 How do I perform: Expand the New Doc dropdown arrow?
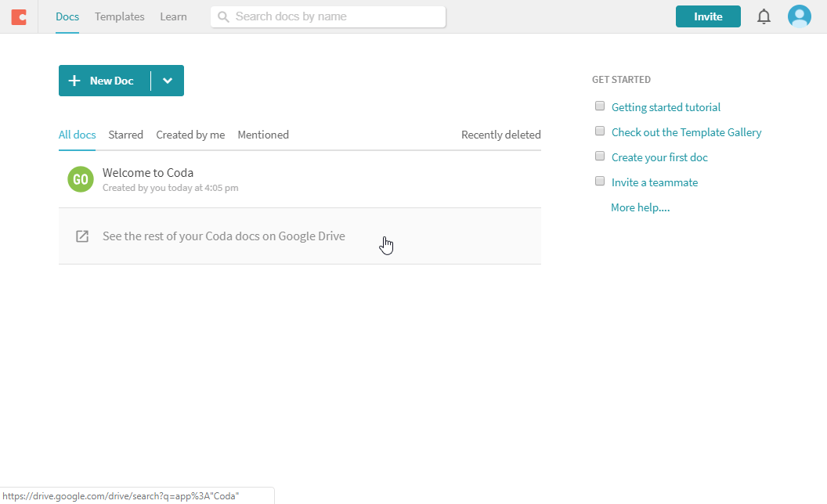tap(168, 81)
